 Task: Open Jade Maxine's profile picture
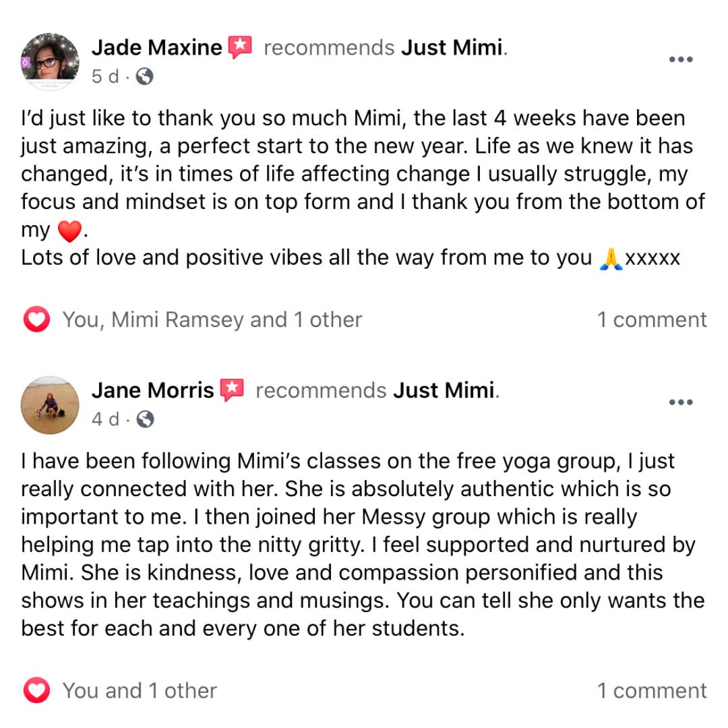tap(50, 62)
